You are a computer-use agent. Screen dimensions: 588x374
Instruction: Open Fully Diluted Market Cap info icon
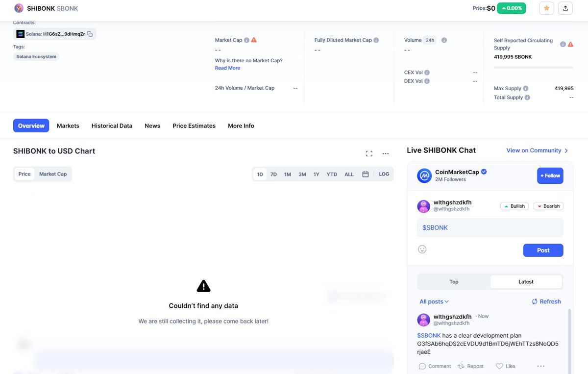[x=376, y=40]
